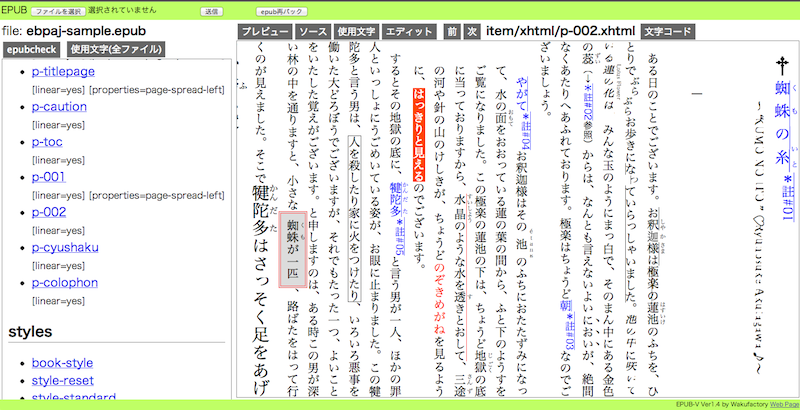Go to next page with 次 button

coord(472,32)
